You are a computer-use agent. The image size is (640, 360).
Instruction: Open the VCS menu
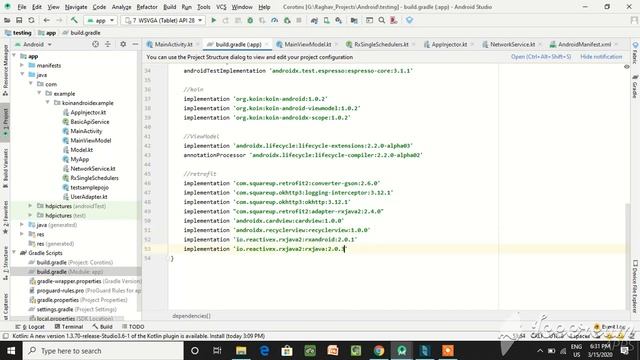pyautogui.click(x=221, y=7)
